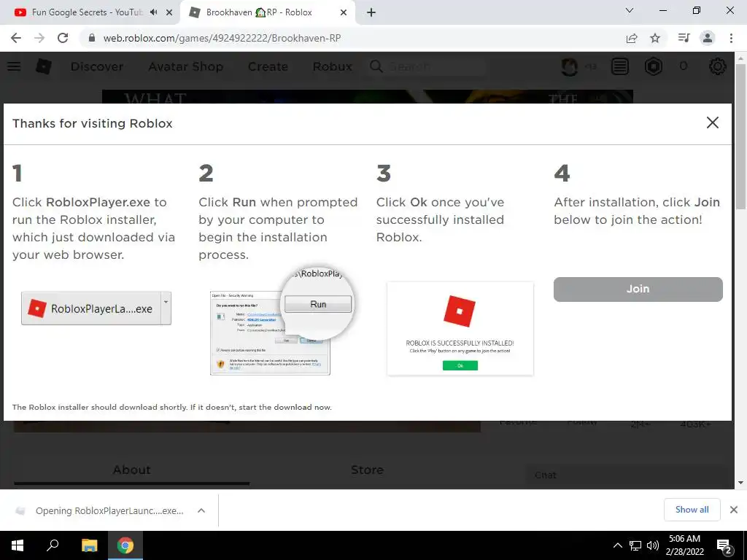Close the Thanks for visiting Roblox dialog
Image resolution: width=747 pixels, height=560 pixels.
click(712, 122)
